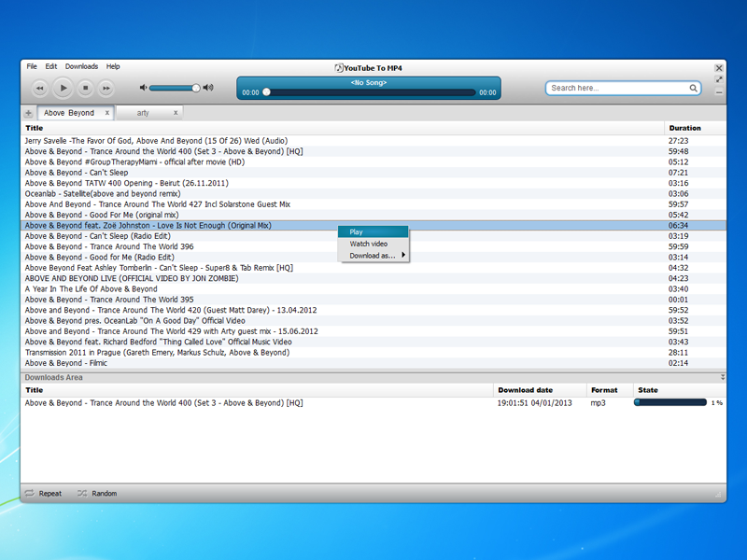
Task: Click the '<No Song>' now playing label
Action: click(x=369, y=83)
